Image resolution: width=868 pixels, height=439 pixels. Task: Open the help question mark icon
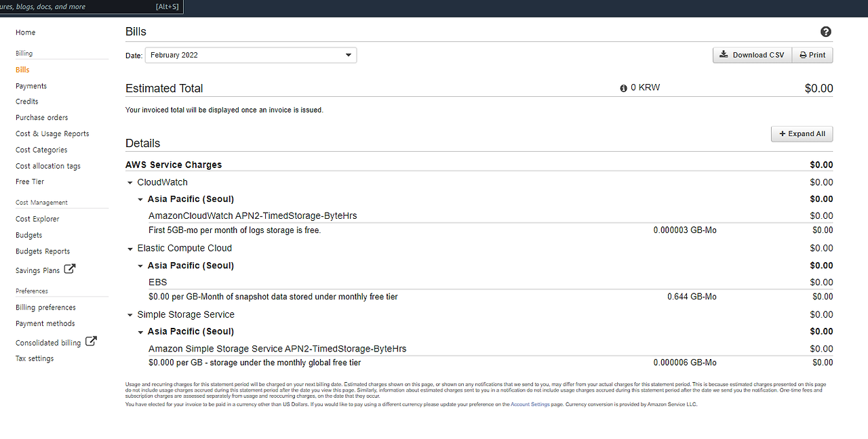click(825, 32)
